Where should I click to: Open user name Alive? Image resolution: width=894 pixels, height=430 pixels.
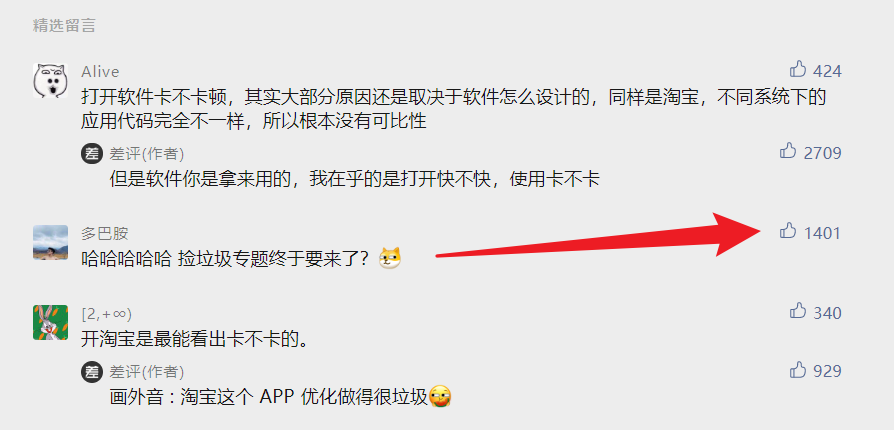pyautogui.click(x=100, y=72)
